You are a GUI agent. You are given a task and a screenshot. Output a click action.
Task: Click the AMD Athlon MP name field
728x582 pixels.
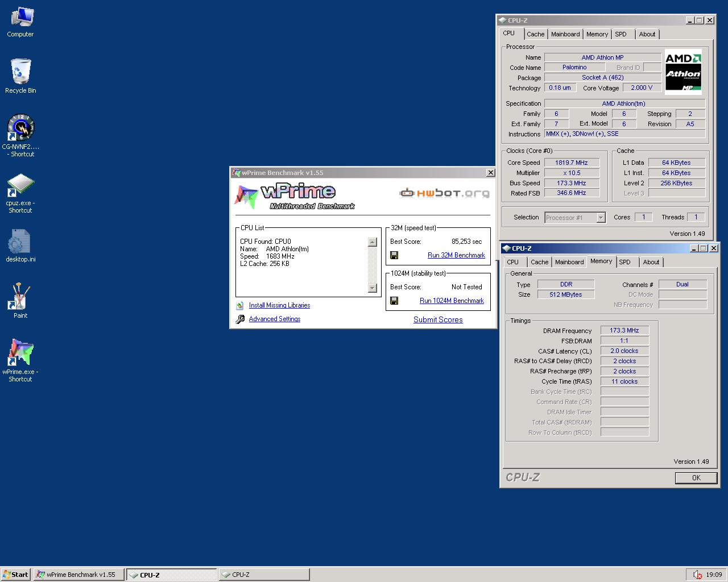tap(603, 57)
